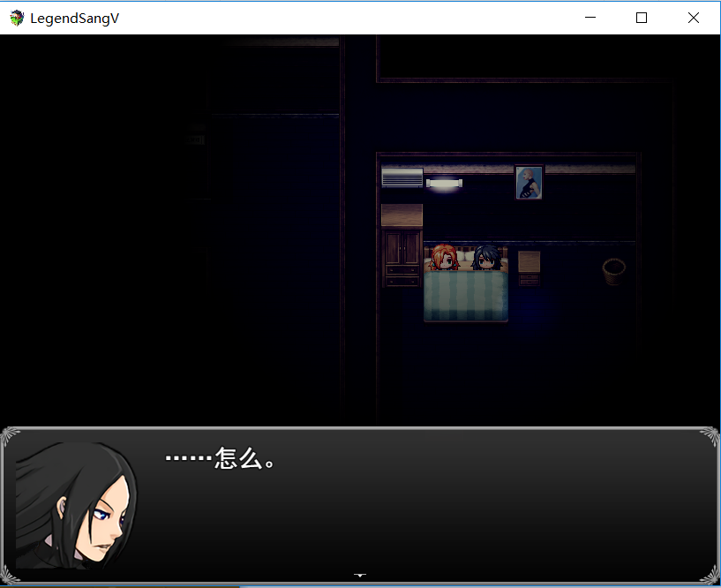Click the LegendSangV window title text
This screenshot has width=721, height=588.
pyautogui.click(x=74, y=19)
